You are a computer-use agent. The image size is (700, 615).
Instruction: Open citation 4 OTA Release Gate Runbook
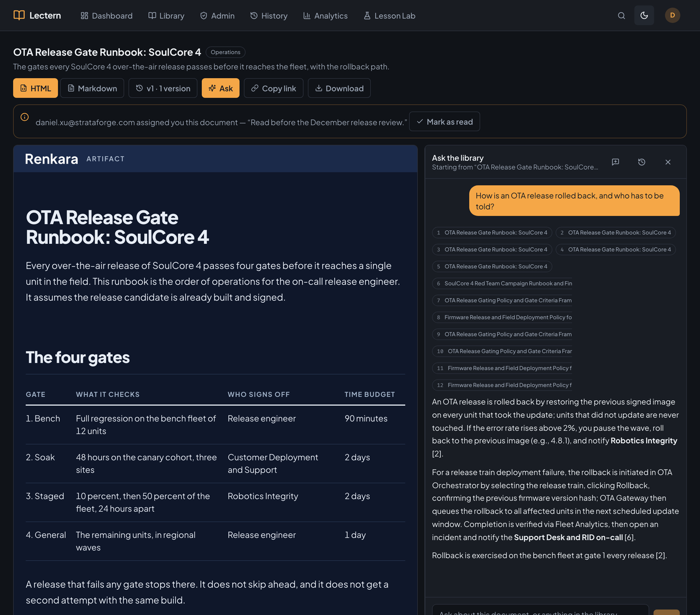pos(616,250)
